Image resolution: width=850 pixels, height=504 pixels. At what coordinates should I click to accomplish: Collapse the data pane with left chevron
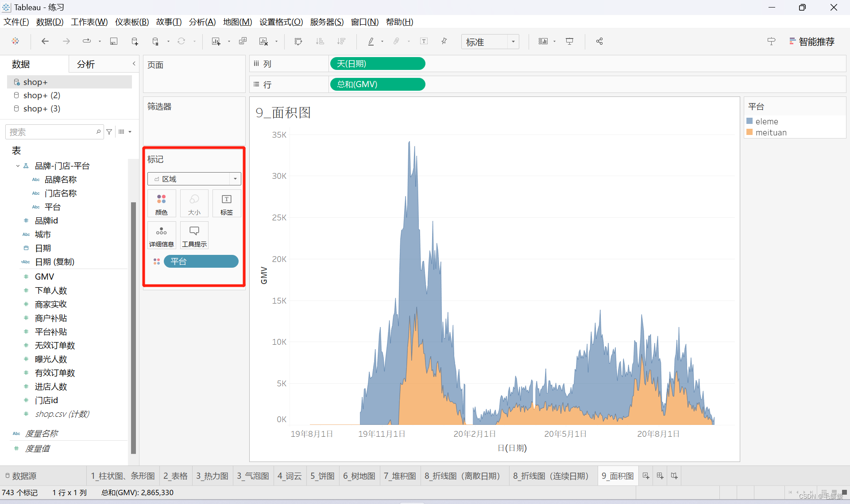[134, 64]
